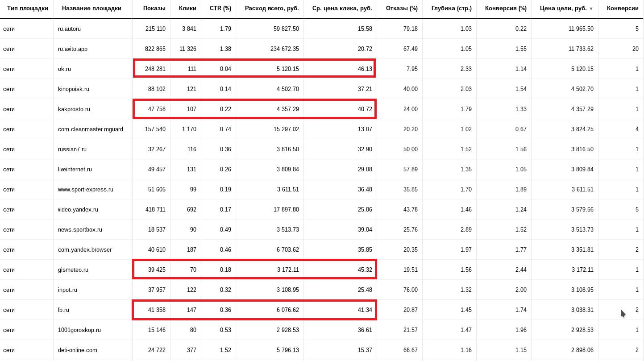This screenshot has width=644, height=361.
Task: Select the total spend value 59 827.50
Action: click(x=287, y=29)
